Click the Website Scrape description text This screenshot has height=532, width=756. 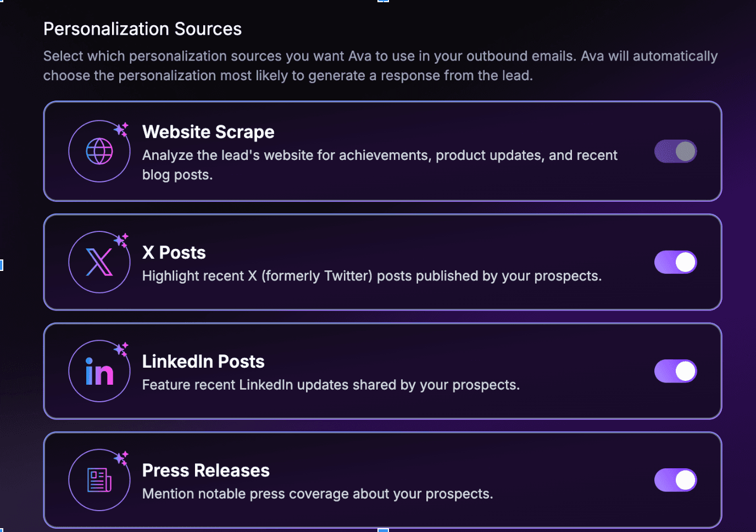pos(380,165)
